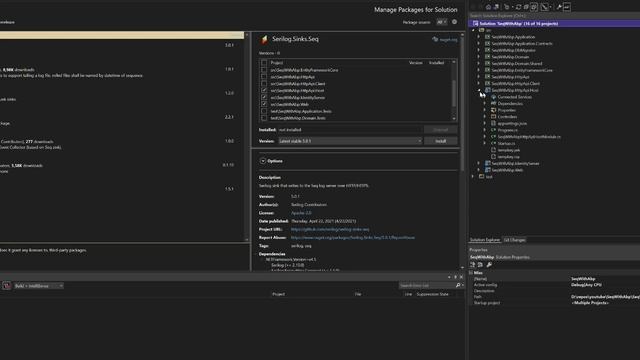Check the SeqWithAbp.Application.Tests project checkbox
The image size is (640, 360).
(x=264, y=111)
